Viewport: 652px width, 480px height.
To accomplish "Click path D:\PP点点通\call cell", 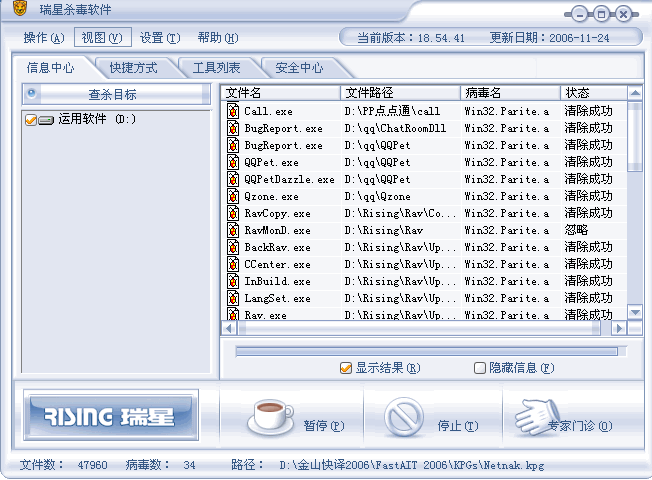I will coord(392,111).
